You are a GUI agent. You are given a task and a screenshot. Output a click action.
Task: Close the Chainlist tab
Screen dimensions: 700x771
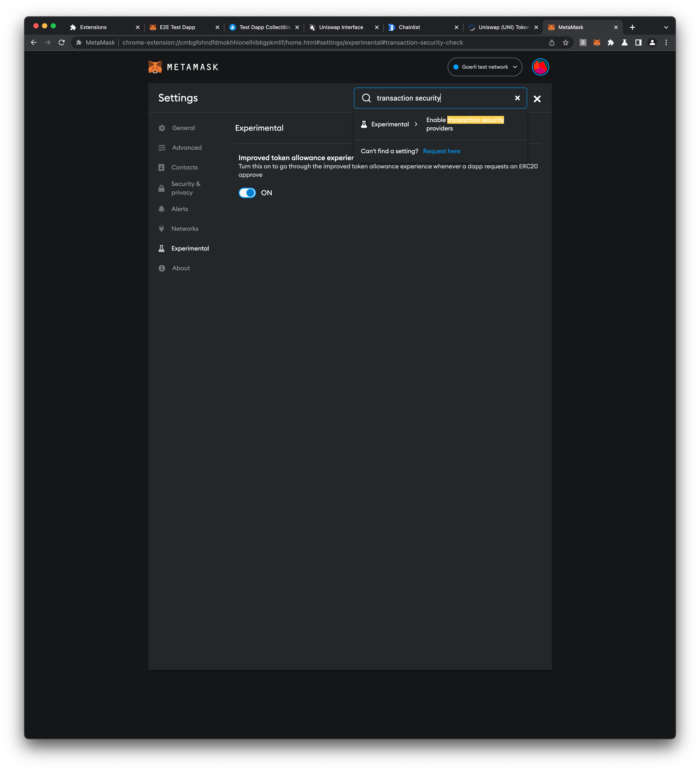456,27
